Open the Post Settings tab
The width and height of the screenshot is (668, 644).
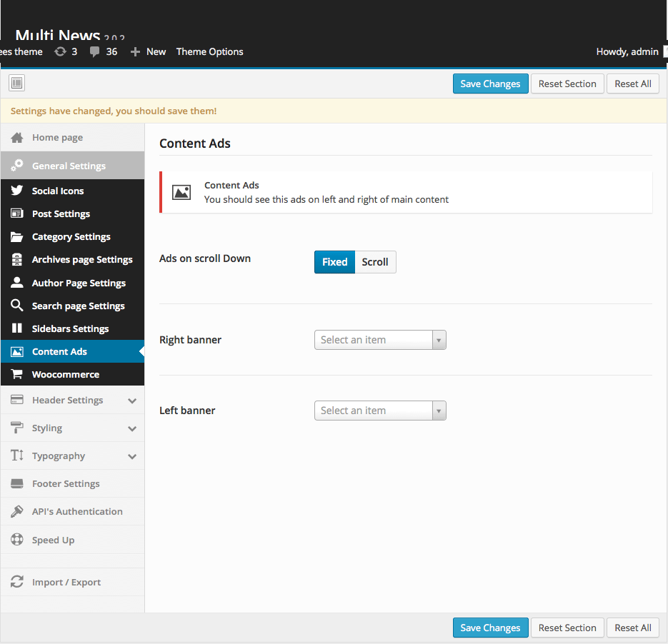(61, 214)
